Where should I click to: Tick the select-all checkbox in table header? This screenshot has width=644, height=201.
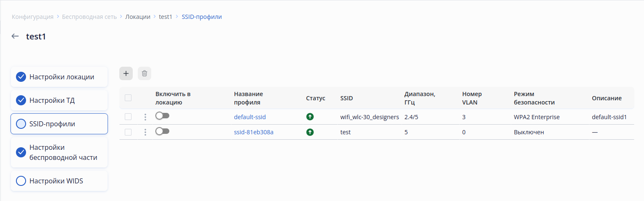[x=128, y=98]
